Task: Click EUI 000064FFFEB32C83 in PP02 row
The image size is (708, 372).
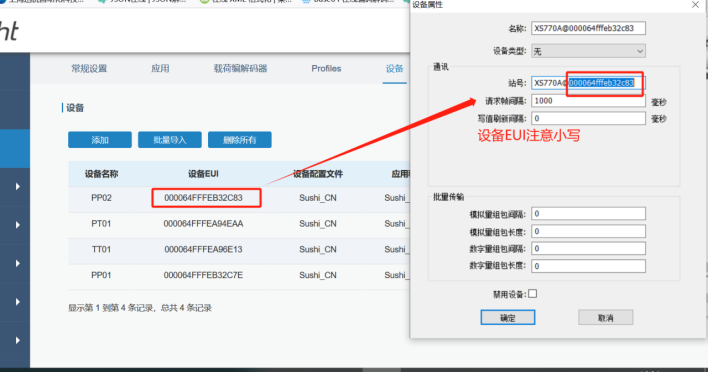Action: pyautogui.click(x=203, y=198)
